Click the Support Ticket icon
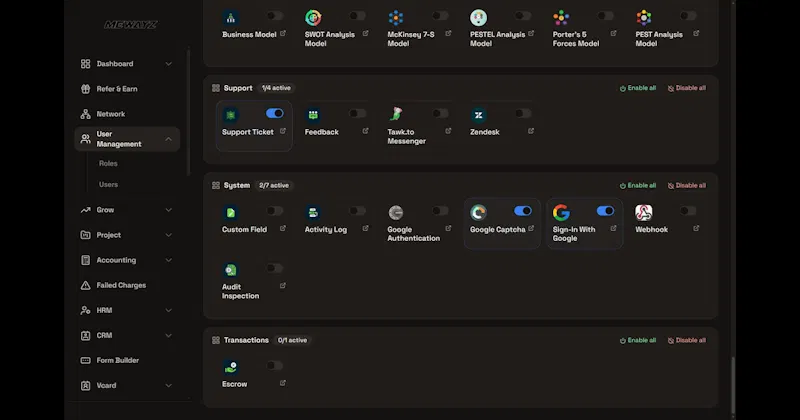This screenshot has height=420, width=800. [x=231, y=115]
